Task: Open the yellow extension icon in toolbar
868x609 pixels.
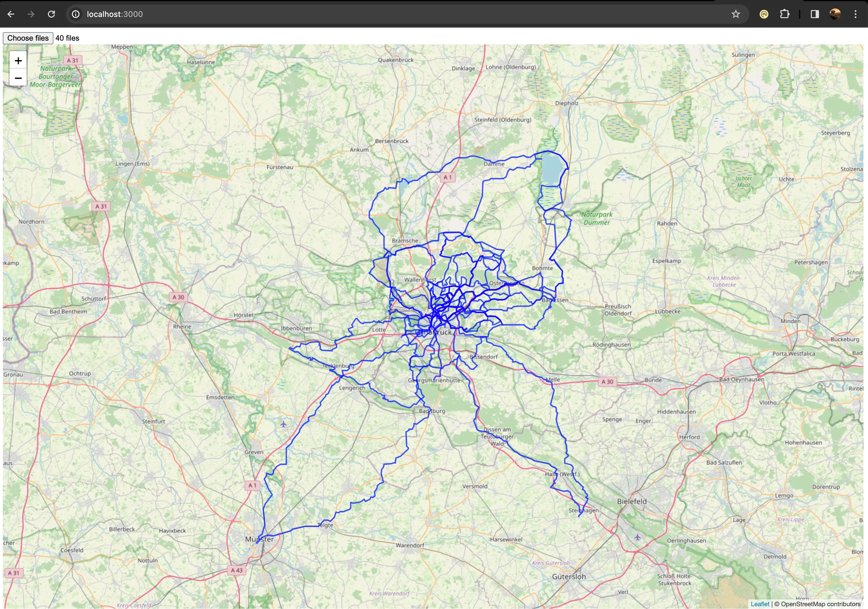Action: 763,14
